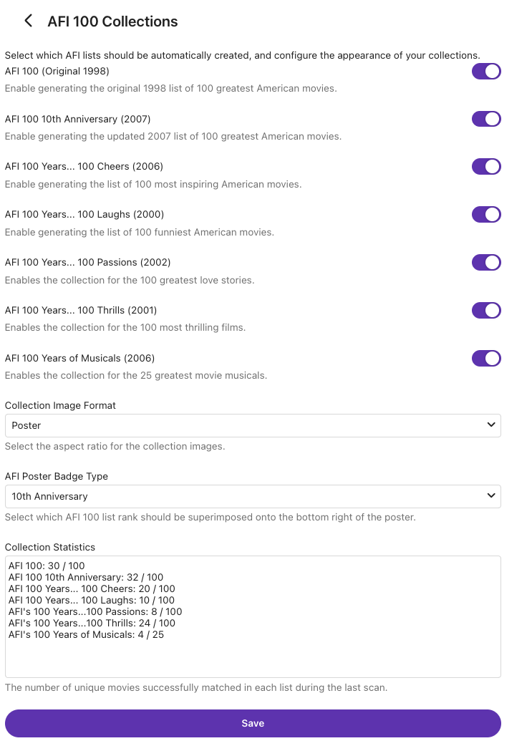The width and height of the screenshot is (532, 756).
Task: Disable AFI 100 10th Anniversary (2007) toggle
Action: 486,119
